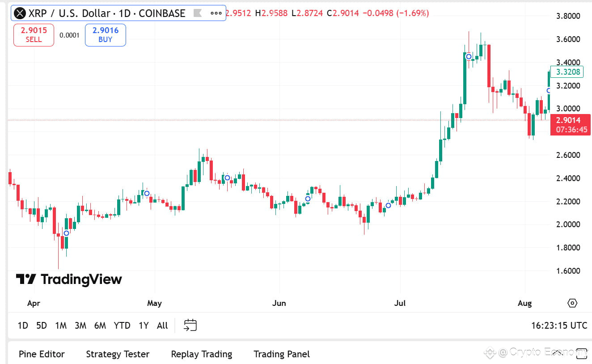The width and height of the screenshot is (592, 364).
Task: Select the 1D time range
Action: [23, 326]
